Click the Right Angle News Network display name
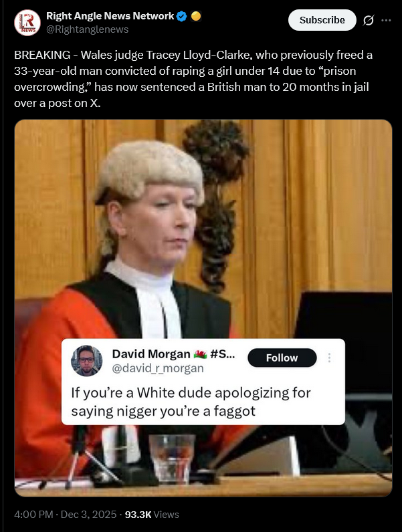Screen dimensions: 402x532 (x=110, y=16)
